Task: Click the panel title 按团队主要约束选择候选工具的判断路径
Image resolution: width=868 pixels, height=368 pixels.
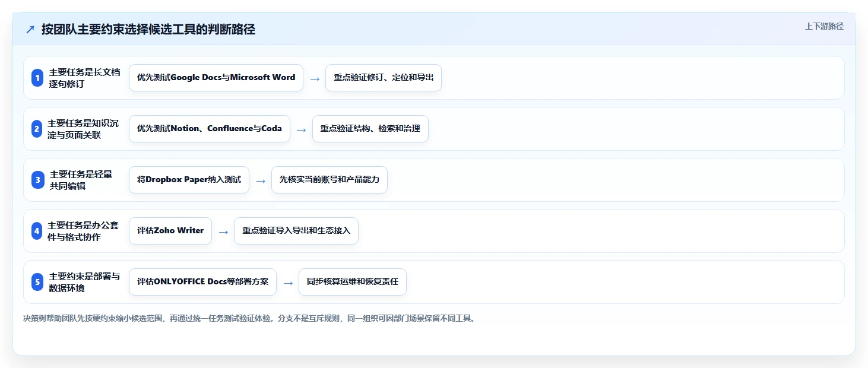Action: (148, 29)
